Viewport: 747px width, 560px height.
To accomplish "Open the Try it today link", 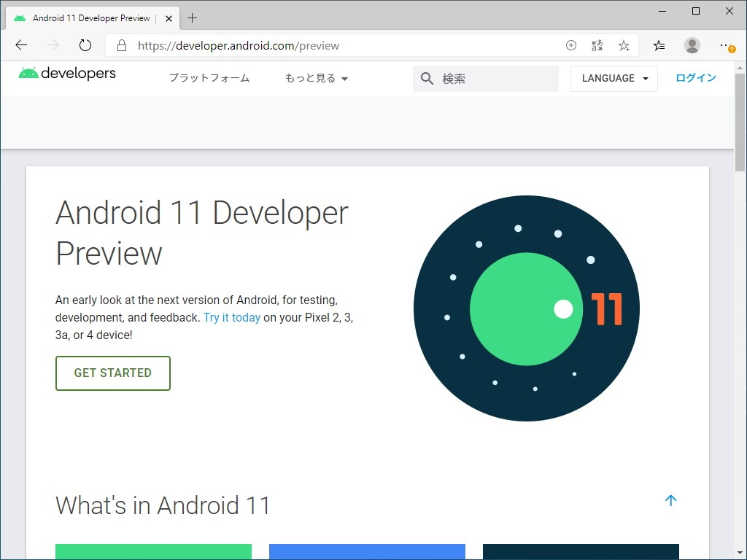I will tap(232, 317).
